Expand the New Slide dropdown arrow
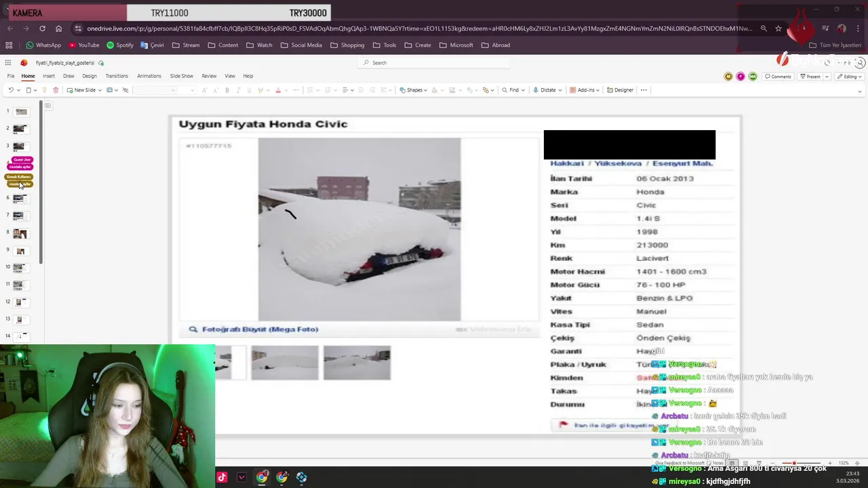Image resolution: width=868 pixels, height=488 pixels. tap(100, 90)
